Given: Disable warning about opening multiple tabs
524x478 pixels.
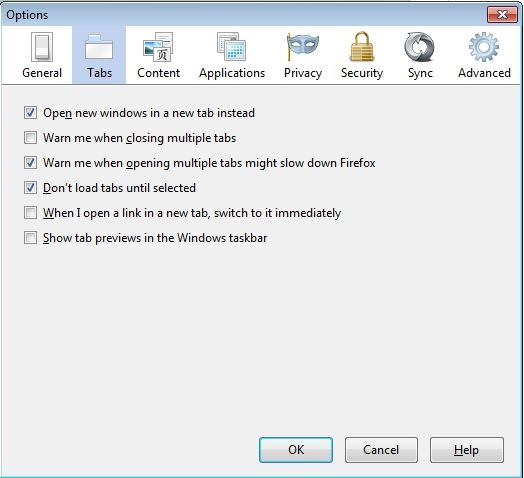Looking at the screenshot, I should coord(30,163).
